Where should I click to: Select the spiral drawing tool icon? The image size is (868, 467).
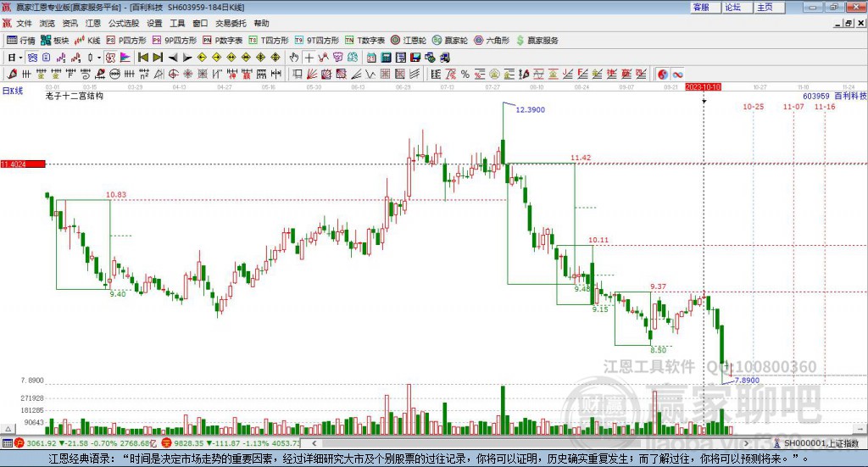[x=86, y=74]
